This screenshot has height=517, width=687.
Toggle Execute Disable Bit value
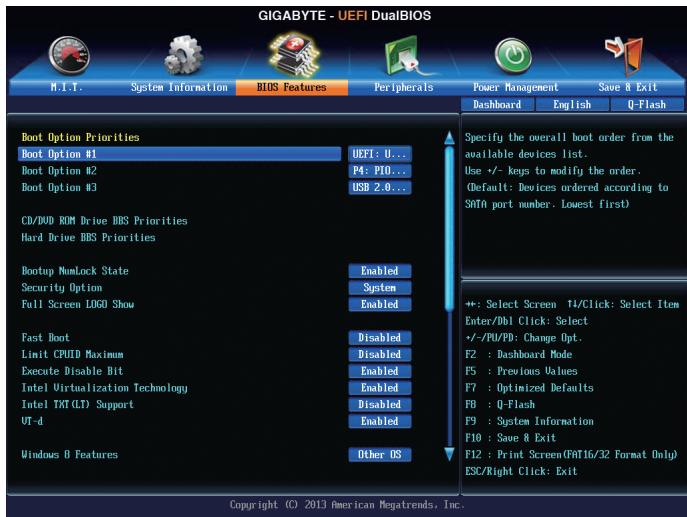(380, 371)
